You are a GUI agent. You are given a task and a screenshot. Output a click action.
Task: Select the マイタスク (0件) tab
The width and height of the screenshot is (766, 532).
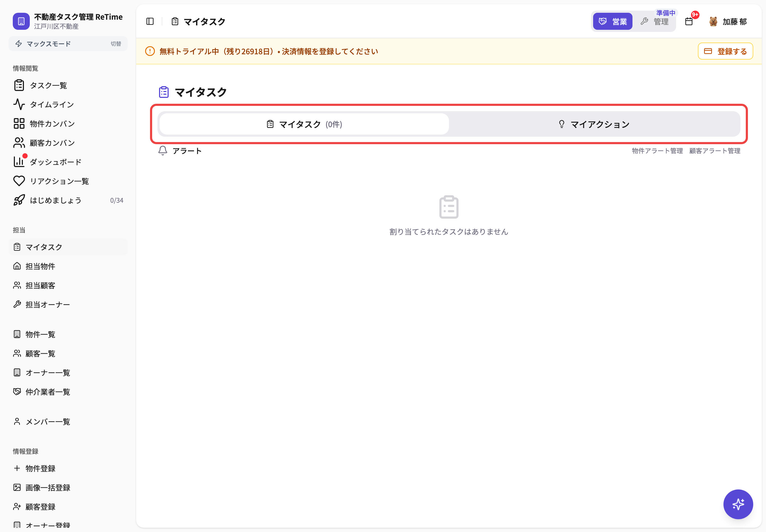pyautogui.click(x=304, y=124)
